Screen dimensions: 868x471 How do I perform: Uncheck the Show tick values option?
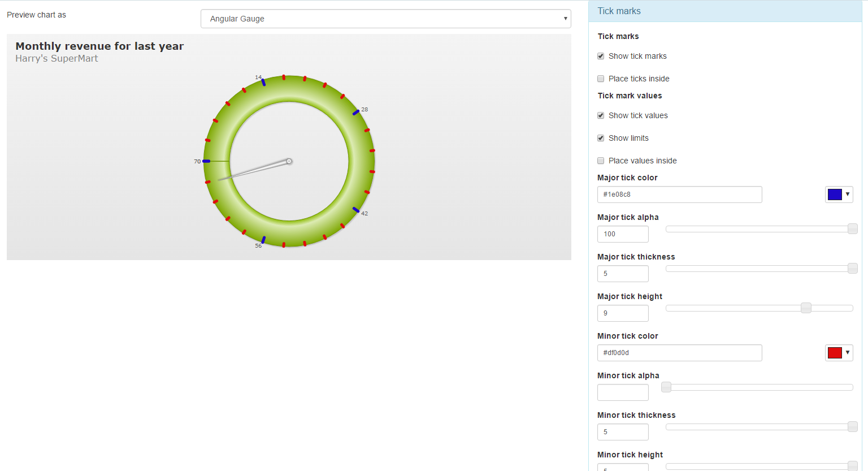pos(601,116)
